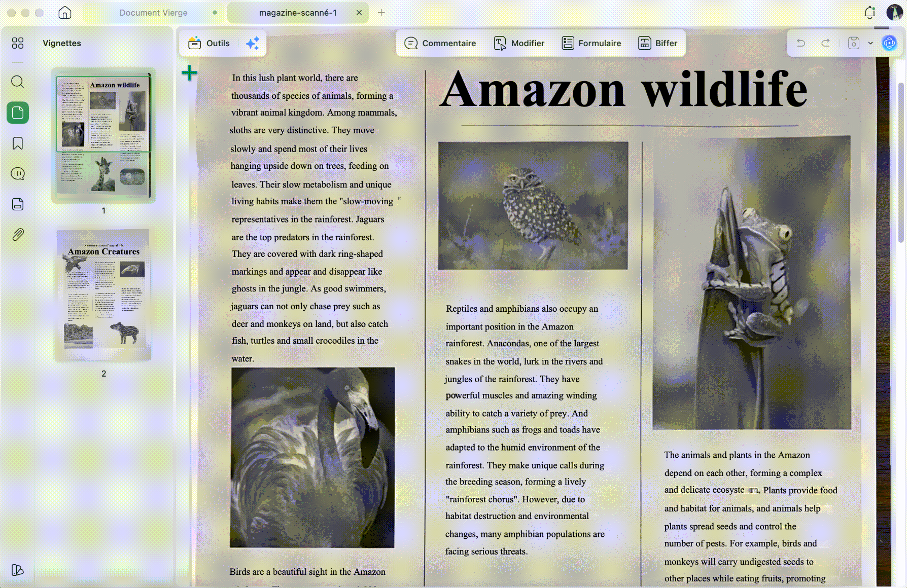Click the save document icon
This screenshot has height=588, width=907.
(x=854, y=43)
